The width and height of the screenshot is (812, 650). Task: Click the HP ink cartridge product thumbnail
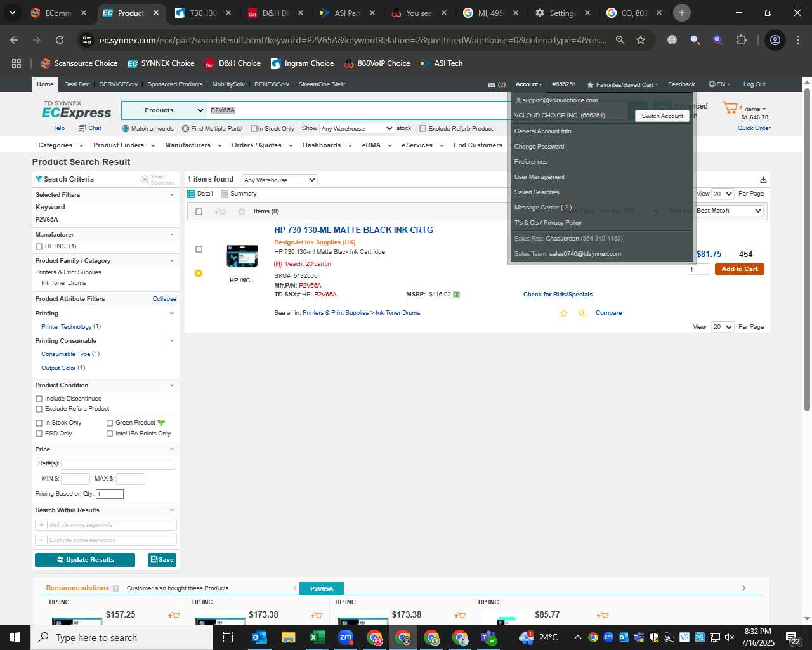click(x=242, y=256)
